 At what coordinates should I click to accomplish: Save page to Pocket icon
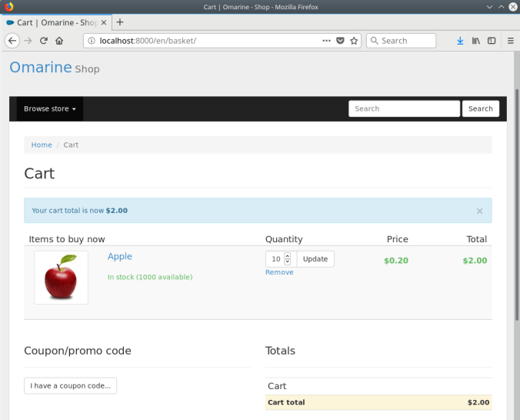[x=340, y=41]
